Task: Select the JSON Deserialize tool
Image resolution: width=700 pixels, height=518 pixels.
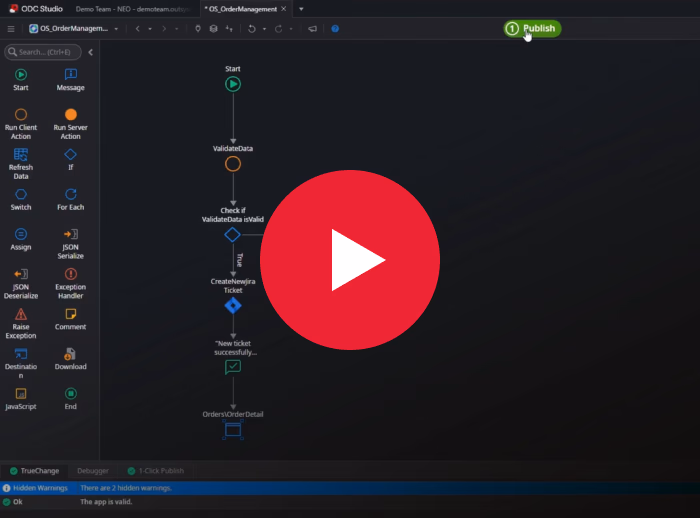Action: pos(21,284)
